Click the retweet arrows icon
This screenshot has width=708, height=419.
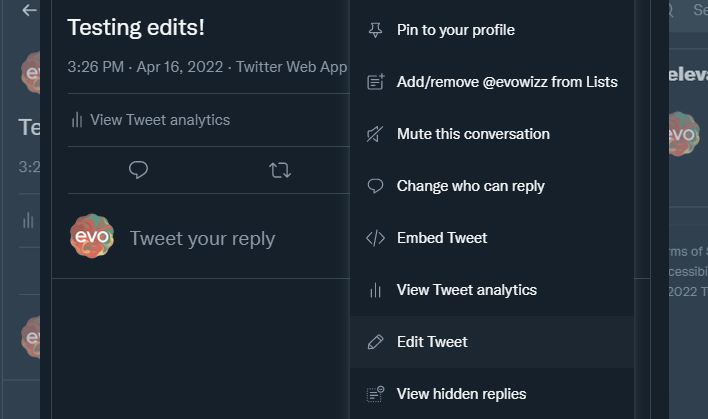coord(280,170)
